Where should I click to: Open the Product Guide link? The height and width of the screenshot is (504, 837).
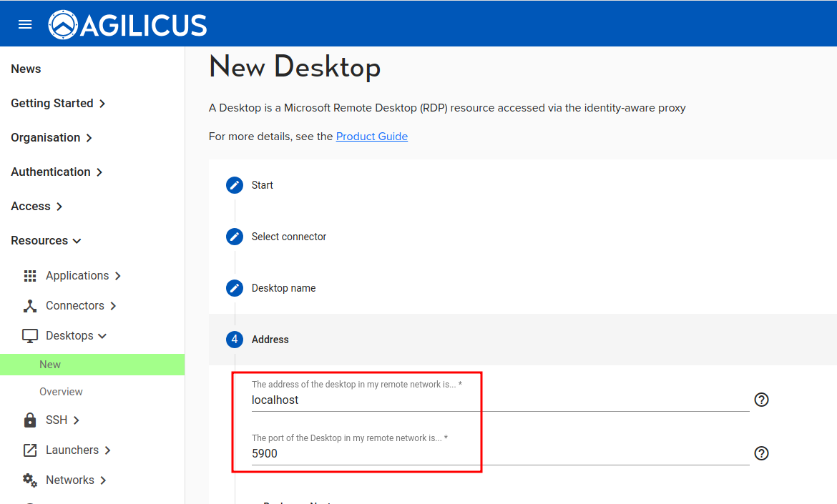pyautogui.click(x=371, y=137)
